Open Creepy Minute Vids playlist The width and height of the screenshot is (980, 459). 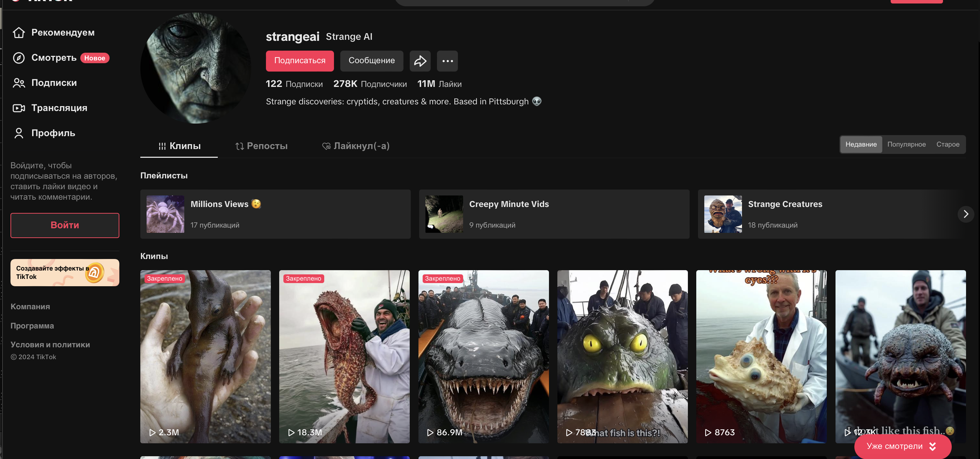coord(554,214)
